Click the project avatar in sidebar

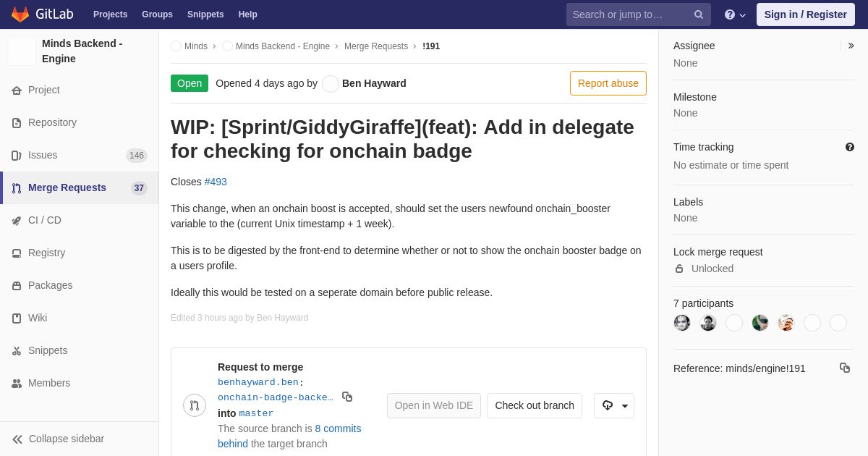(22, 51)
